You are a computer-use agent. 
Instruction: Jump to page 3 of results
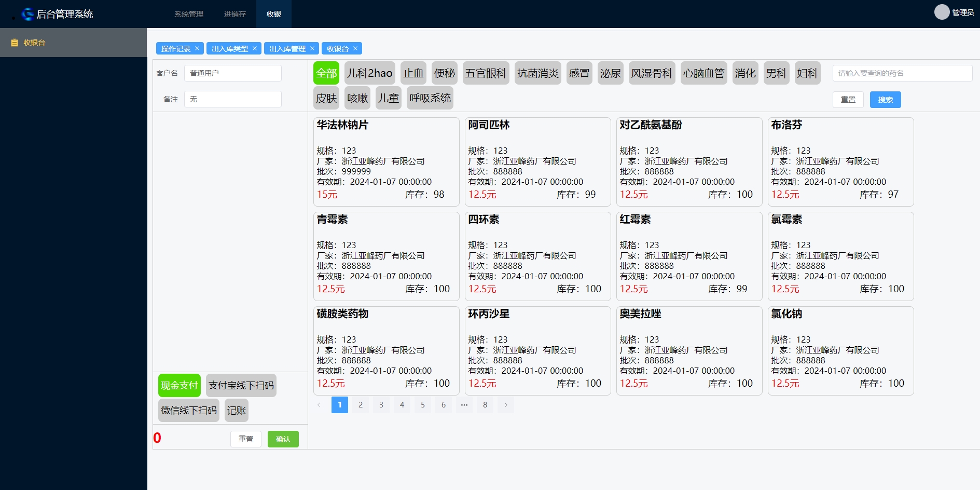point(381,405)
